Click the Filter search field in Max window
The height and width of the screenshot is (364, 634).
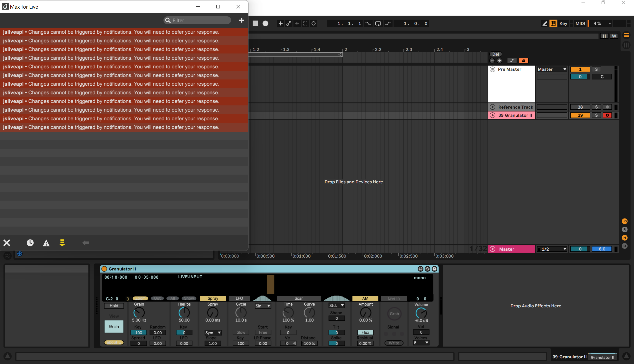point(197,20)
